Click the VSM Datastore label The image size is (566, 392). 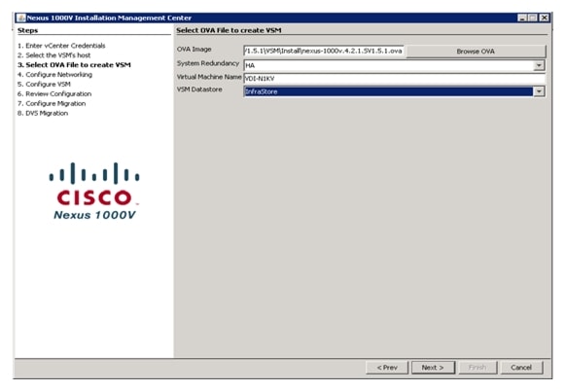click(x=199, y=89)
